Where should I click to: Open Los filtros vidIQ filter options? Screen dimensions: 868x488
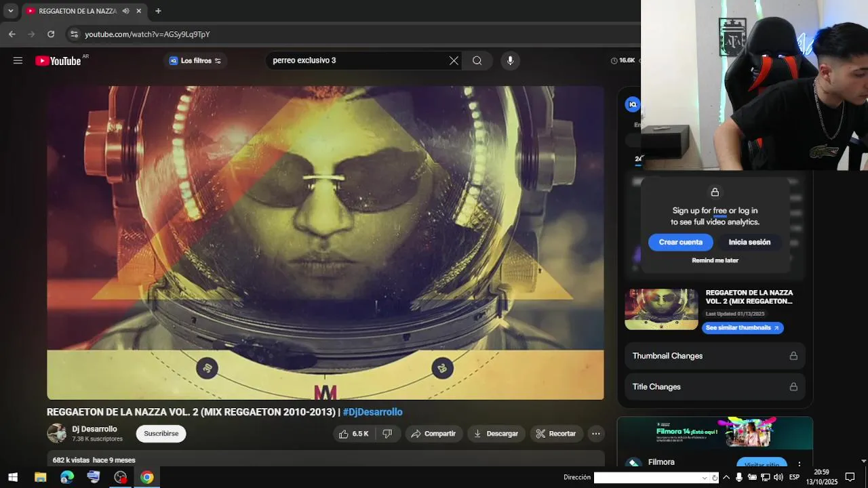(x=195, y=60)
